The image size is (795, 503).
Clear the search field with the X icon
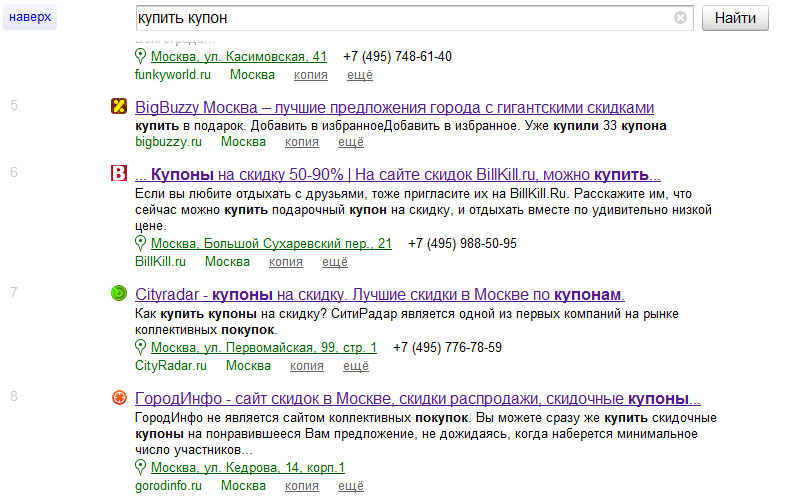coord(680,18)
